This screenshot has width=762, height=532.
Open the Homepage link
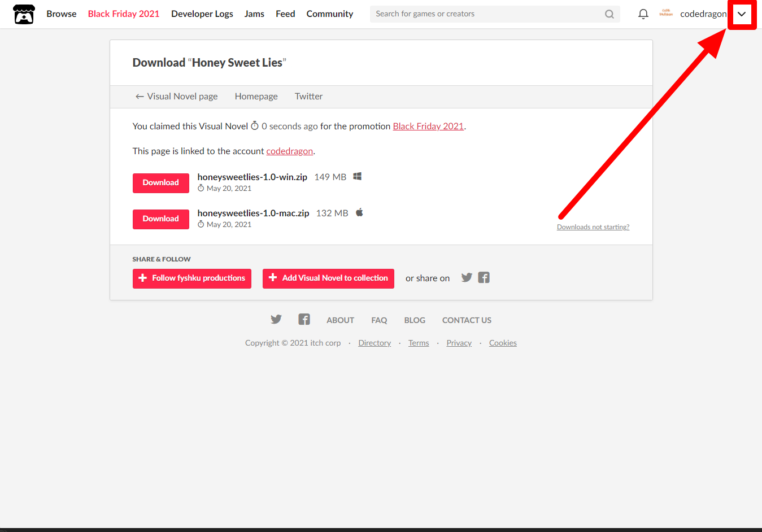256,97
